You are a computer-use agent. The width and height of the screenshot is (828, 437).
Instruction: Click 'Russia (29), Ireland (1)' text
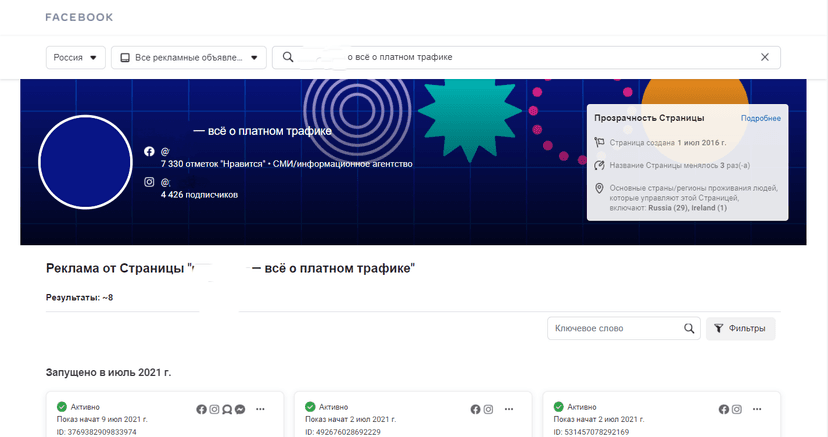688,208
